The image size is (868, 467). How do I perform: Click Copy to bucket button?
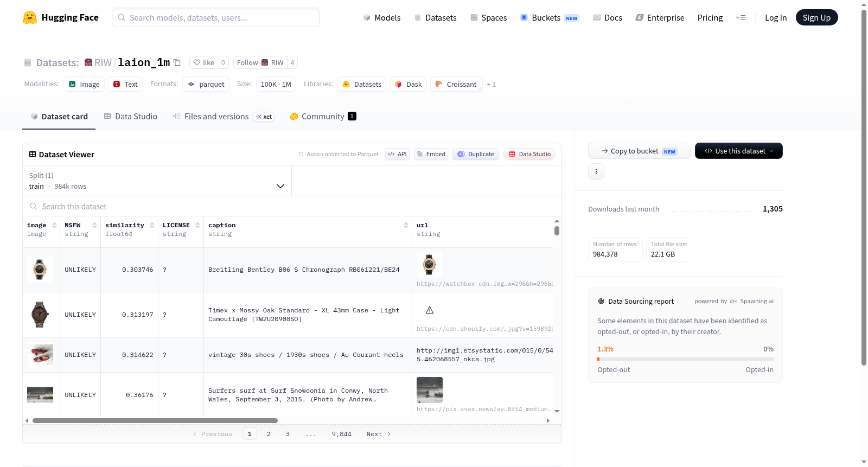[639, 151]
